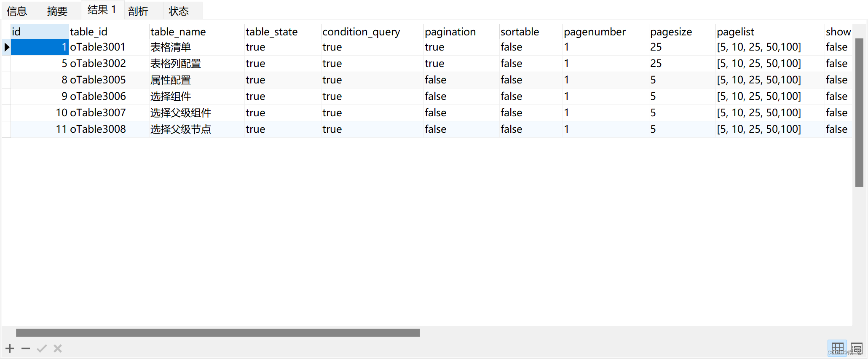Select show cell in oTable3008 row
This screenshot has width=868, height=359.
[838, 129]
